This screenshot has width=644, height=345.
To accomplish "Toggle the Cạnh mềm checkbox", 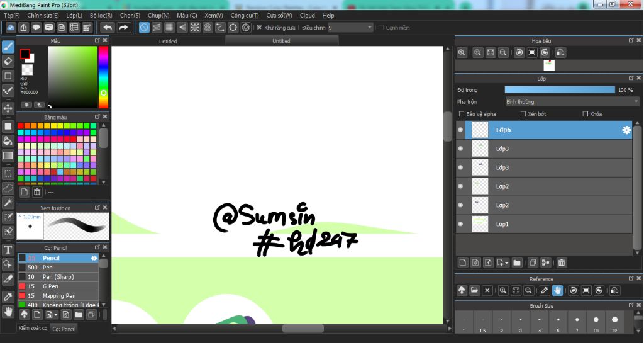I will (x=380, y=28).
